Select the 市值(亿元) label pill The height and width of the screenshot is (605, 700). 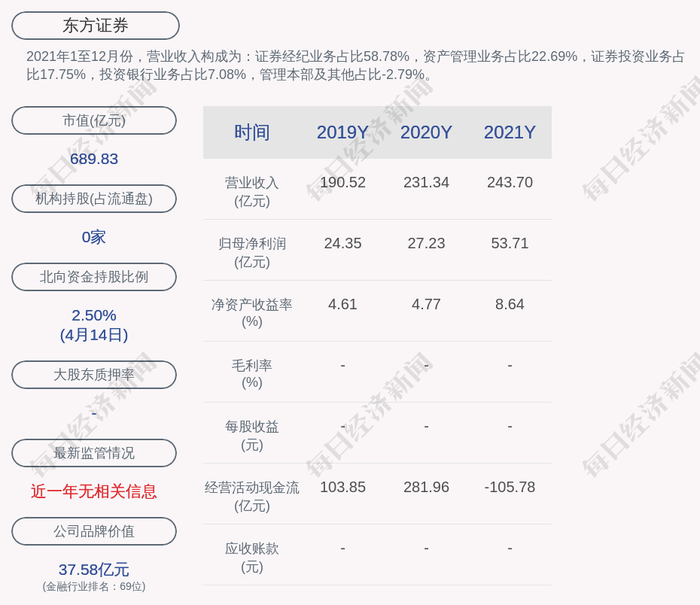pos(94,120)
